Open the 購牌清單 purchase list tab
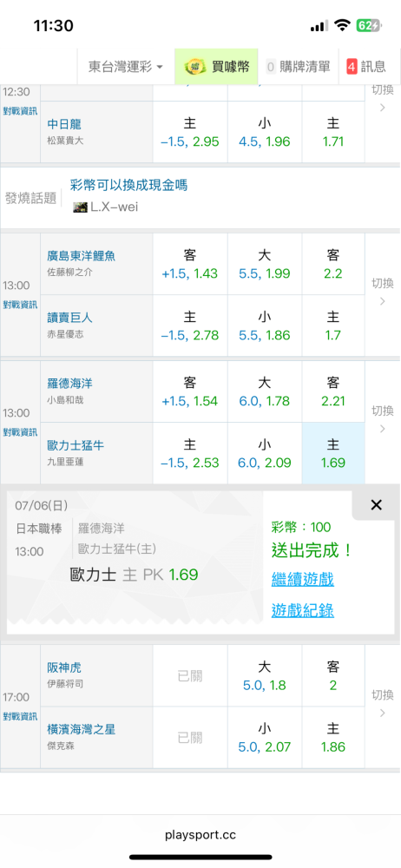This screenshot has width=401, height=868. point(298,67)
